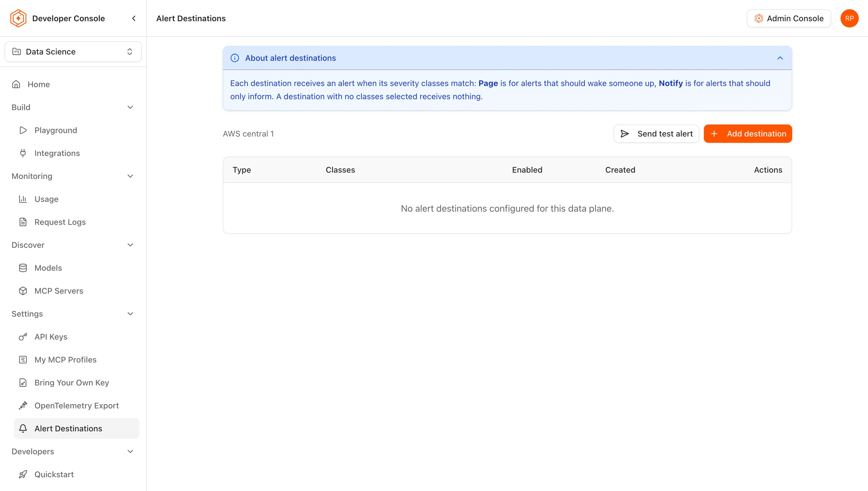Click the Developer Console logo icon
868x491 pixels.
coord(18,18)
